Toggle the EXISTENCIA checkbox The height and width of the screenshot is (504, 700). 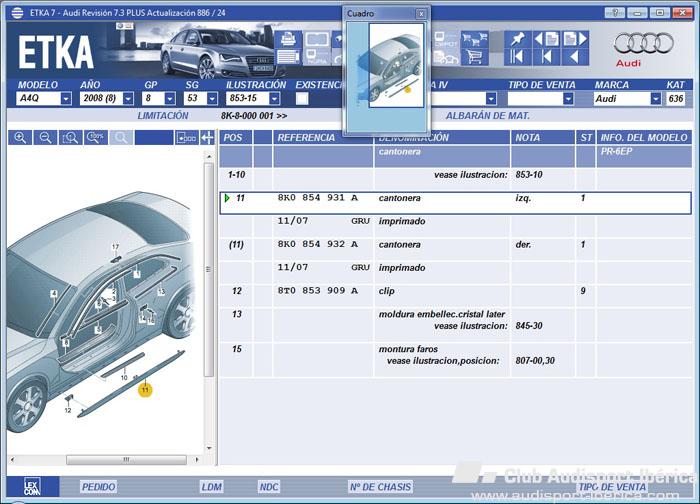[302, 99]
